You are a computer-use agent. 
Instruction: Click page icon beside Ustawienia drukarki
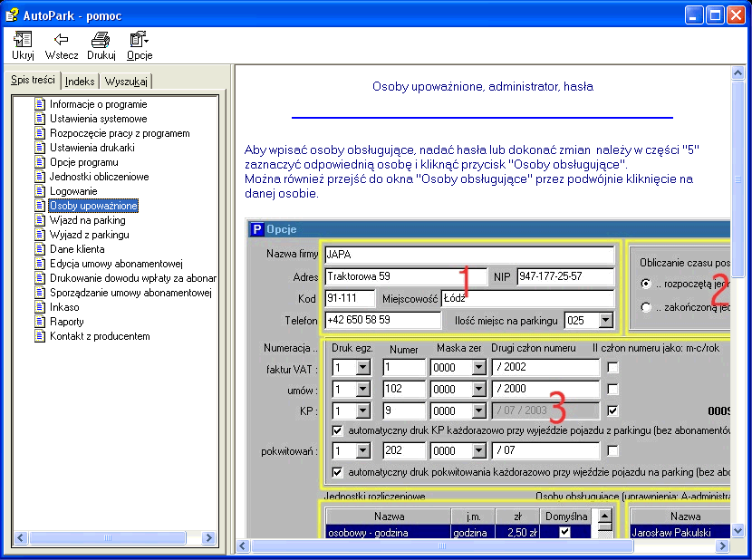click(x=40, y=148)
